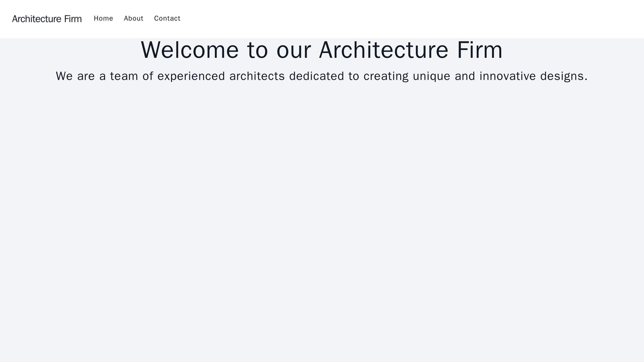Select the Contact navigation link
This screenshot has height=362, width=644.
(x=167, y=18)
